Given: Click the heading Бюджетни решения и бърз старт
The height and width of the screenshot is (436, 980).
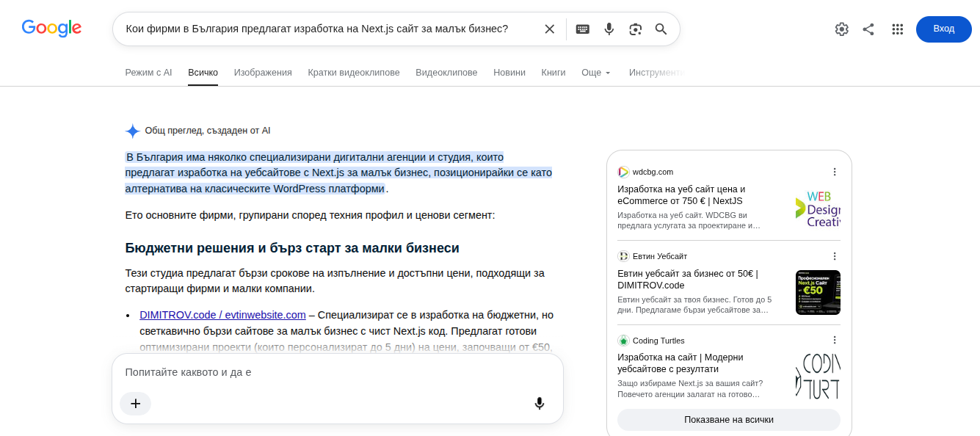Looking at the screenshot, I should 292,247.
